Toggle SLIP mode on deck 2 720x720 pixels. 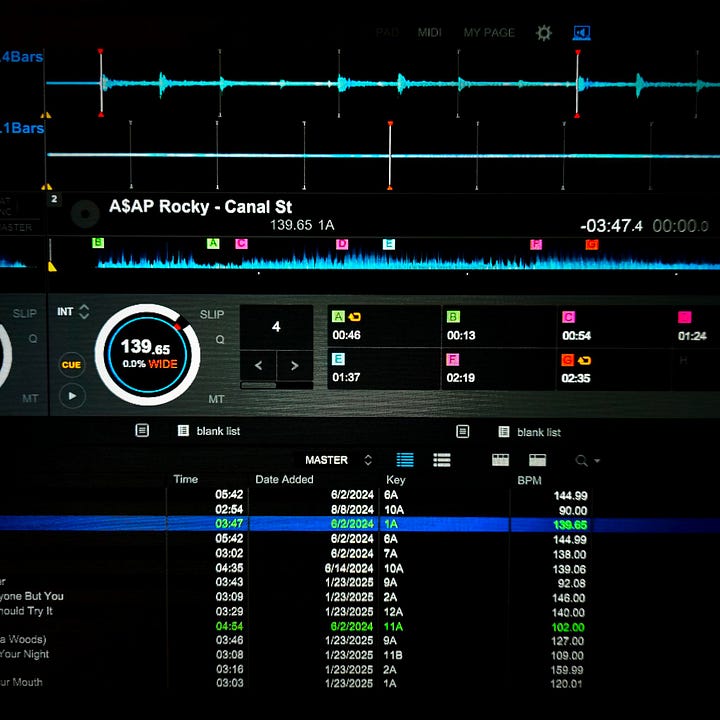[212, 315]
